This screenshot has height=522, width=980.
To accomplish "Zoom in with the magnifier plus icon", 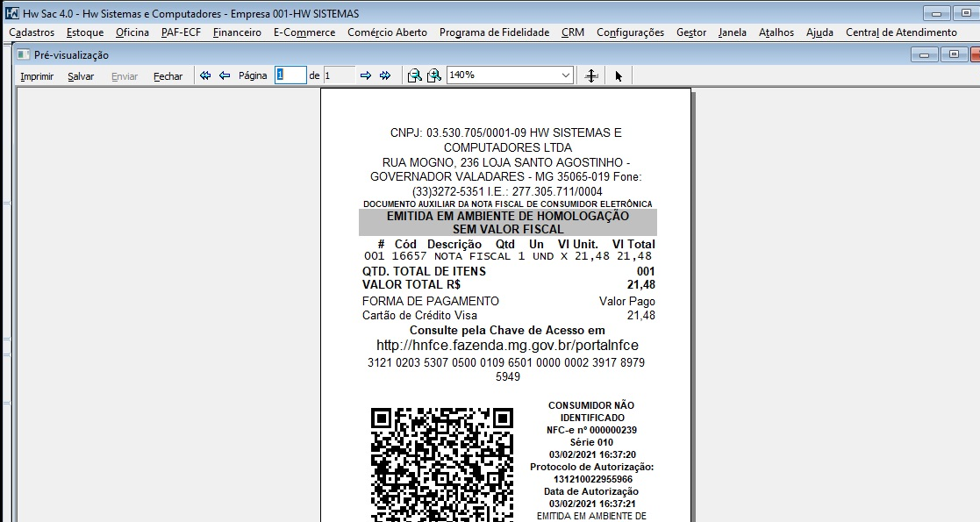I will coord(433,75).
